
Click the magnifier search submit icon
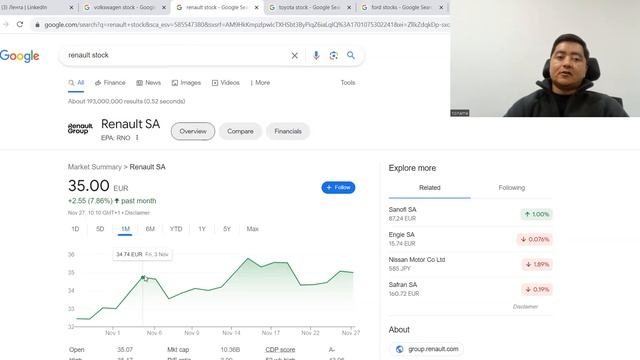click(351, 55)
